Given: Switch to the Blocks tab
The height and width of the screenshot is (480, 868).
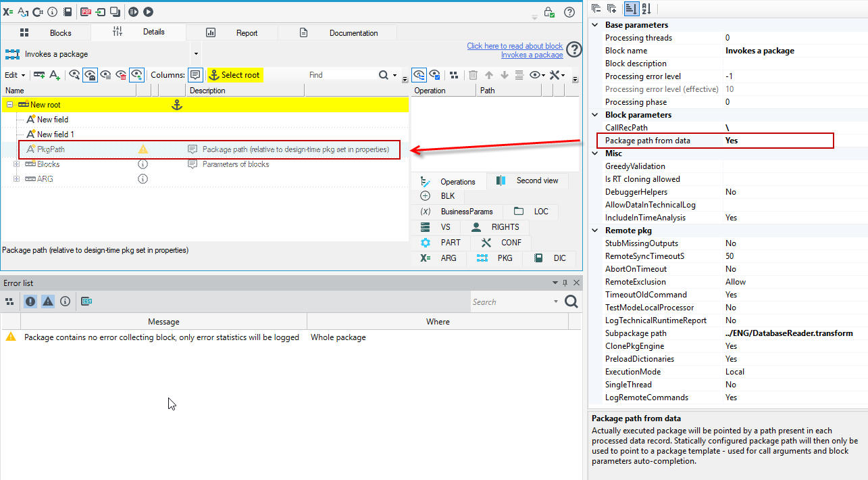Looking at the screenshot, I should 46,32.
